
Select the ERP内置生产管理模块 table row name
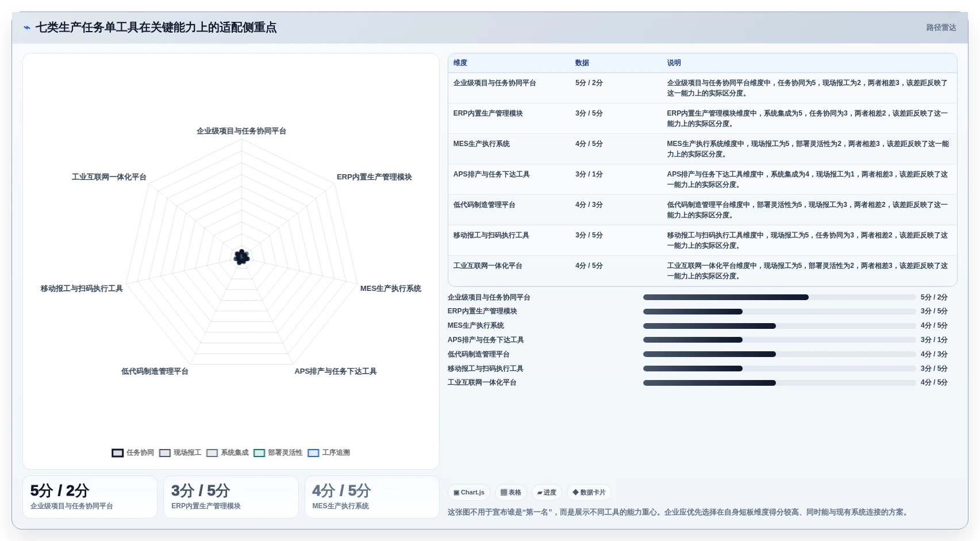[x=488, y=114]
